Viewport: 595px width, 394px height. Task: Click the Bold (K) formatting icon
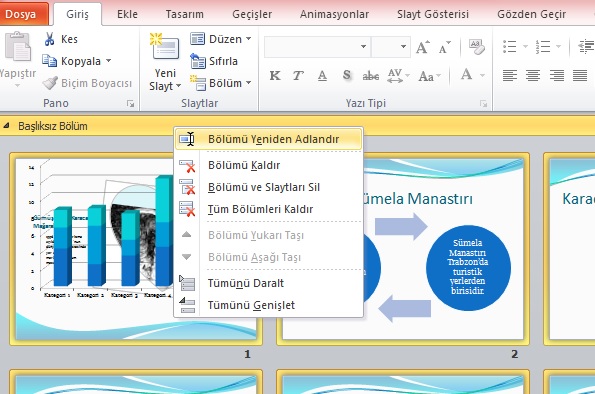click(x=275, y=76)
